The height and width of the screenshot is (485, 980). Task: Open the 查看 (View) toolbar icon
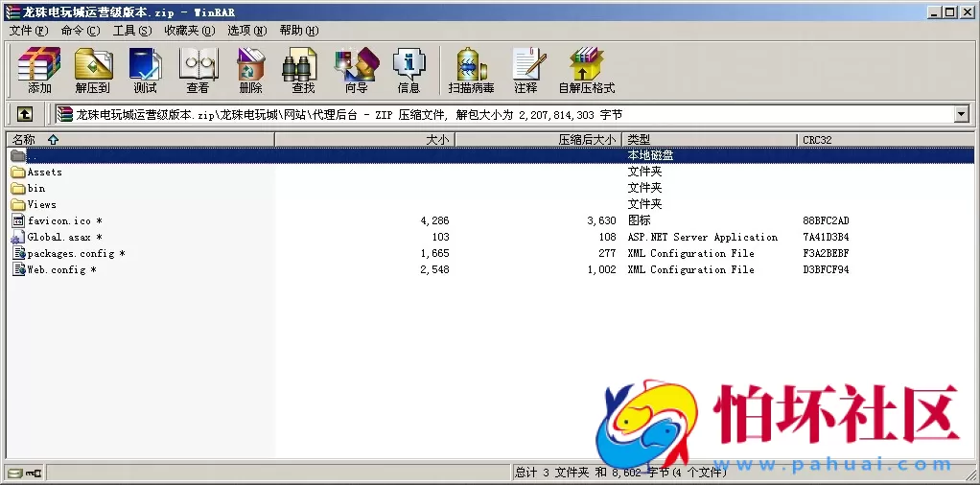pyautogui.click(x=198, y=70)
